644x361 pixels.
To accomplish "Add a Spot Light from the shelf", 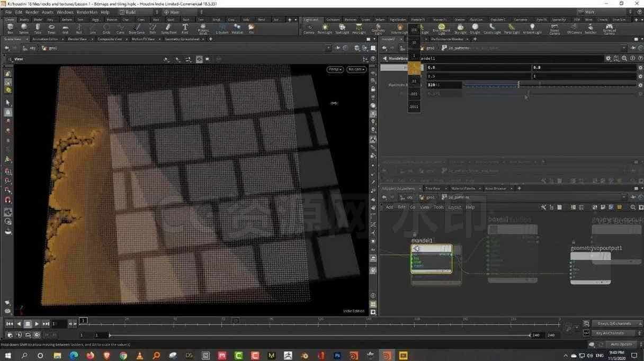I will pos(342,28).
